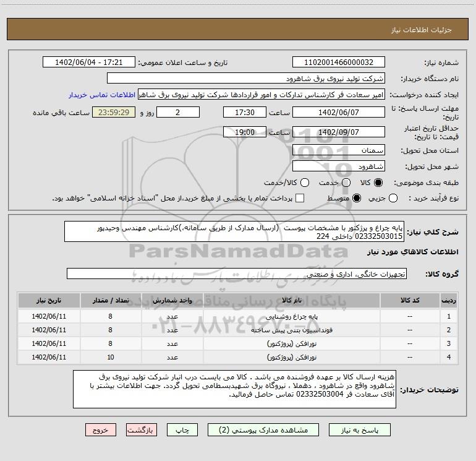Click the request creator field
Screen dimensions: 476x461
click(x=261, y=95)
